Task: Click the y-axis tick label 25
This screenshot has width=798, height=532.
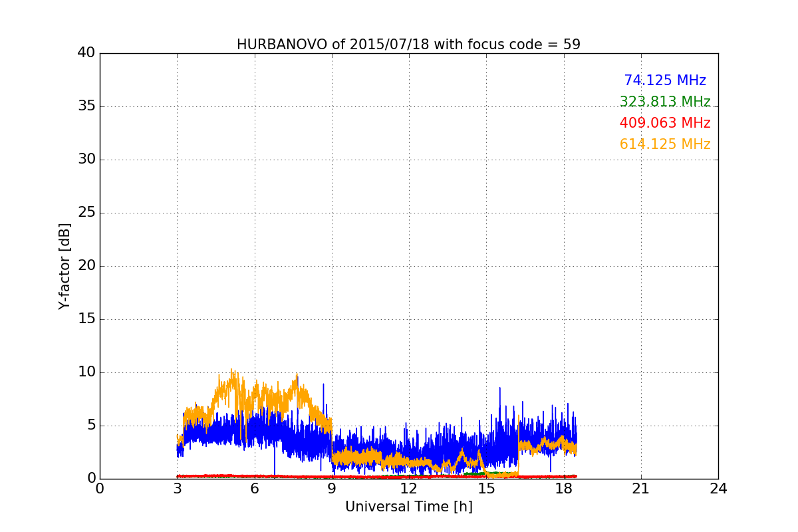Action: [x=86, y=213]
